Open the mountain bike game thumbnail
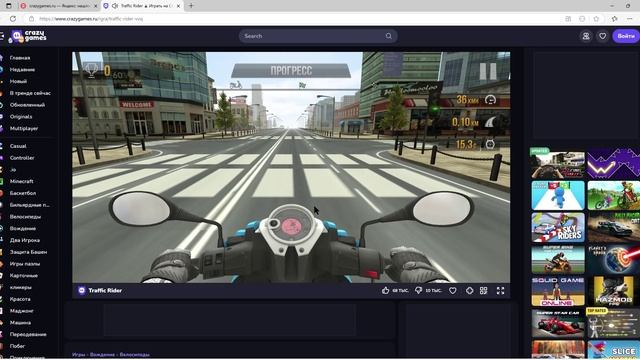Screen dimensions: 640x360 (614, 196)
